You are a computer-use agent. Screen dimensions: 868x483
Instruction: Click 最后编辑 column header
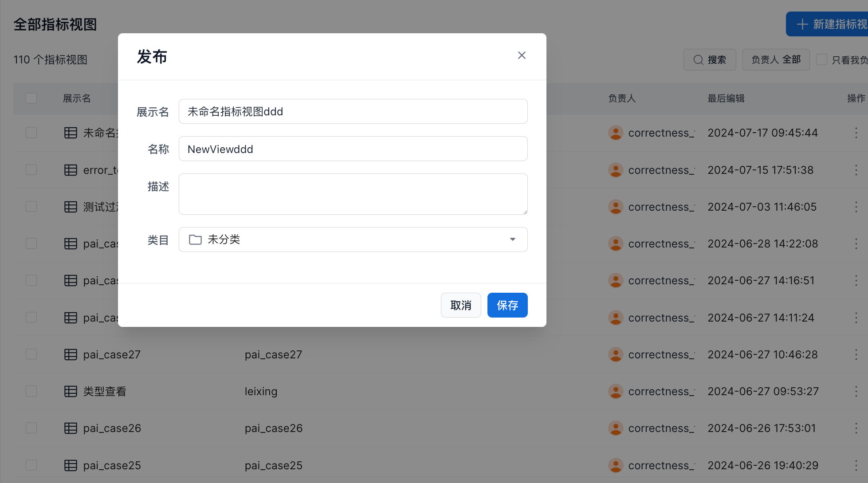[726, 98]
